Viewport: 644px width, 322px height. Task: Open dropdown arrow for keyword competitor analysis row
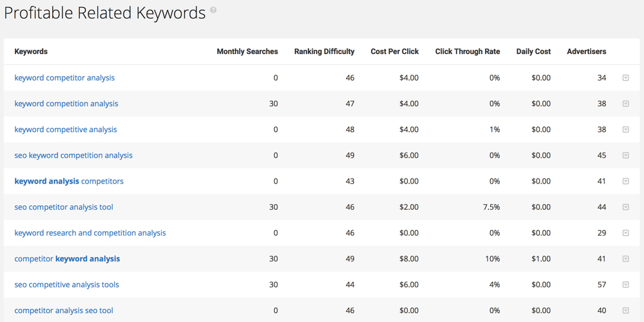(625, 78)
